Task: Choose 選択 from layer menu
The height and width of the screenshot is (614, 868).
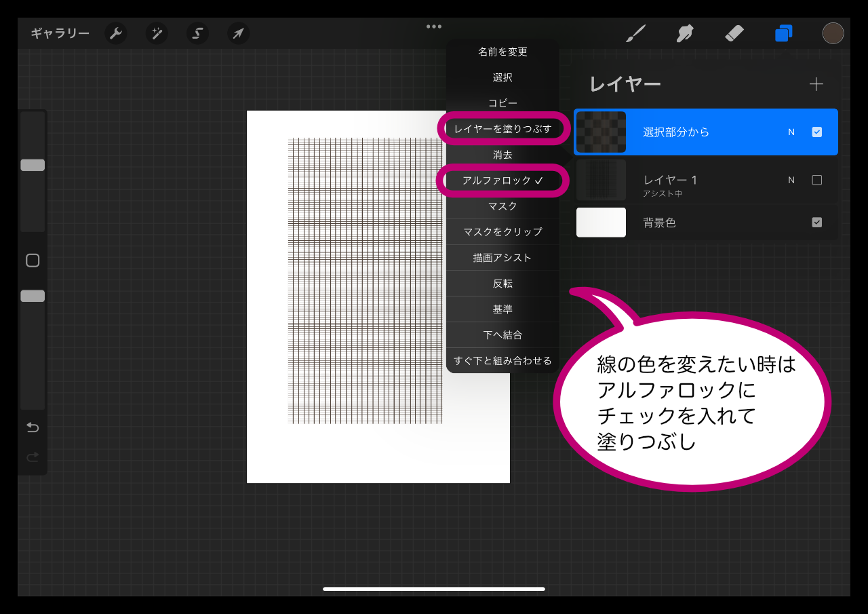Action: coord(502,77)
